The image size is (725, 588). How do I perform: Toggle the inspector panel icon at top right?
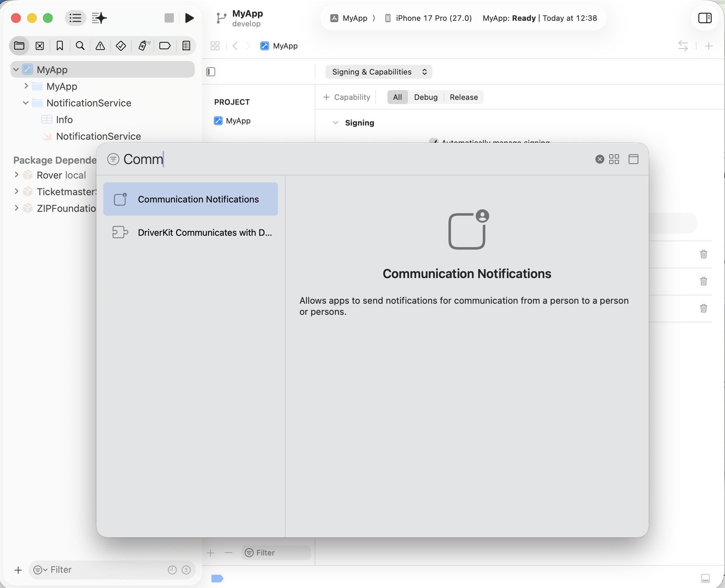(x=705, y=18)
